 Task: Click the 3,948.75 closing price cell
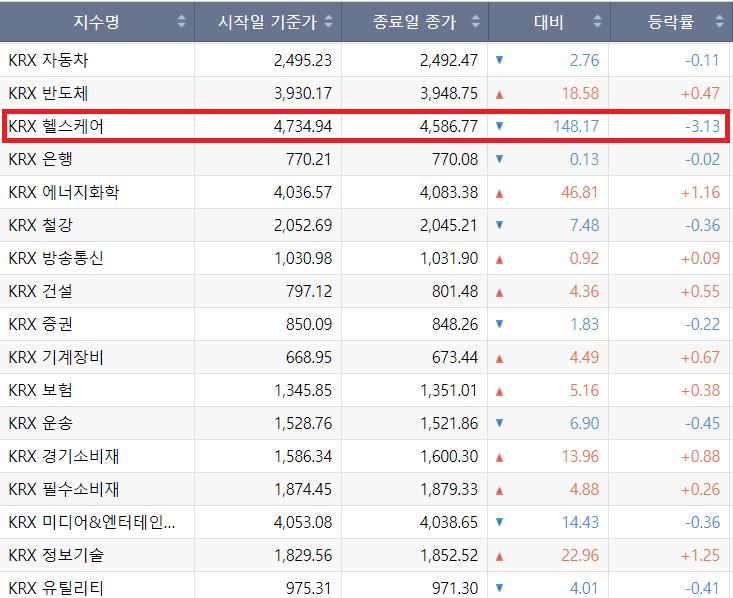[x=449, y=93]
